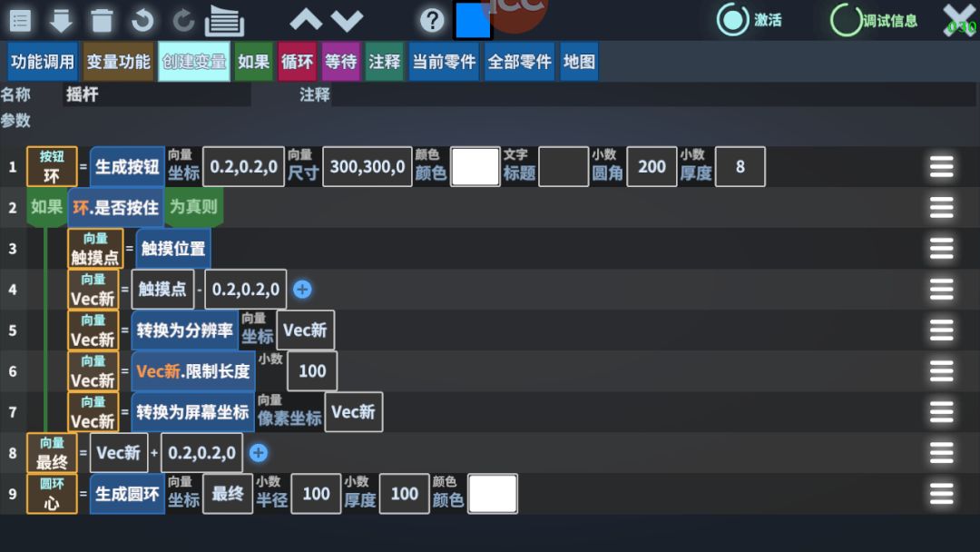
Task: Select the 注释 tab
Action: pos(385,62)
